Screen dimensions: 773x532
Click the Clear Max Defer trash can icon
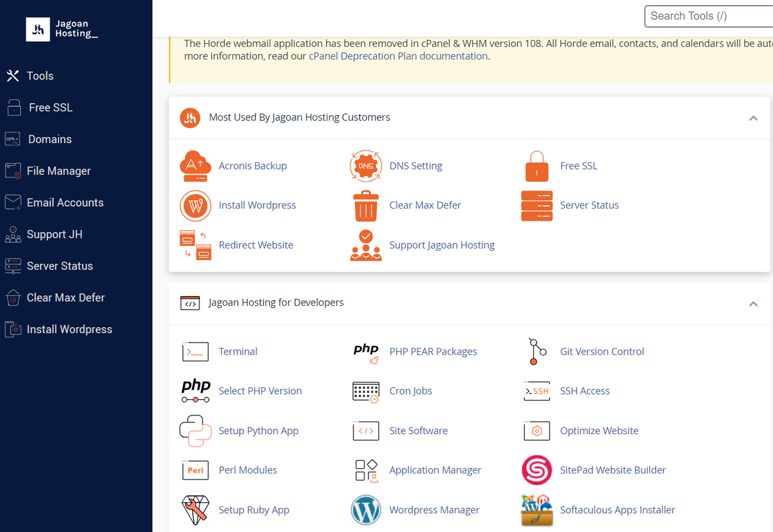pyautogui.click(x=366, y=205)
